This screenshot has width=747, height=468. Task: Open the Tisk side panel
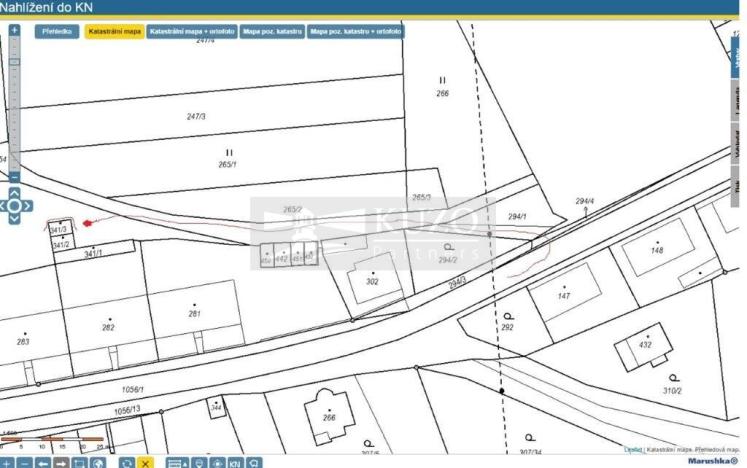click(x=738, y=183)
